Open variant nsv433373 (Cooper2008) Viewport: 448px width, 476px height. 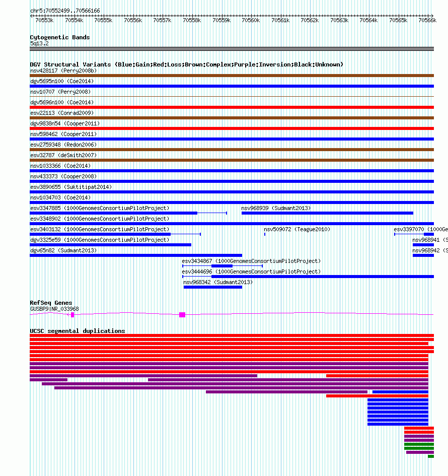click(63, 176)
